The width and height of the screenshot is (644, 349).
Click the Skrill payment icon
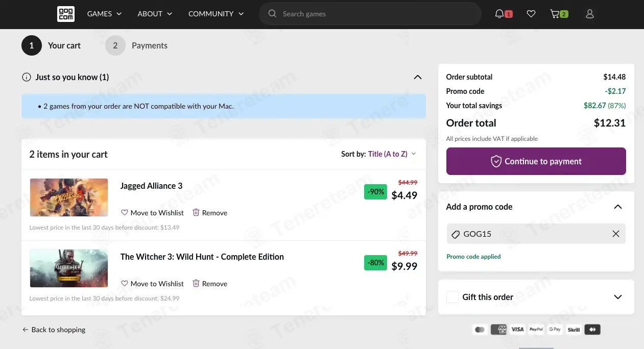[x=574, y=330]
